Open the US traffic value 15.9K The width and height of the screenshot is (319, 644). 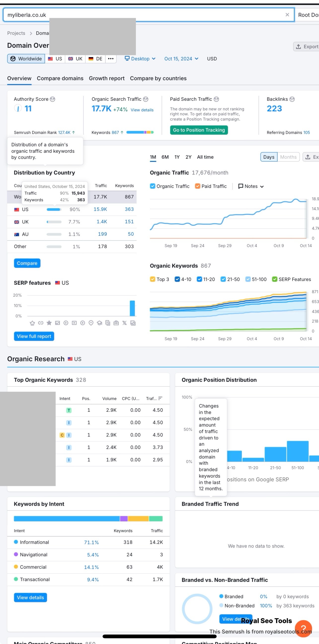point(100,209)
